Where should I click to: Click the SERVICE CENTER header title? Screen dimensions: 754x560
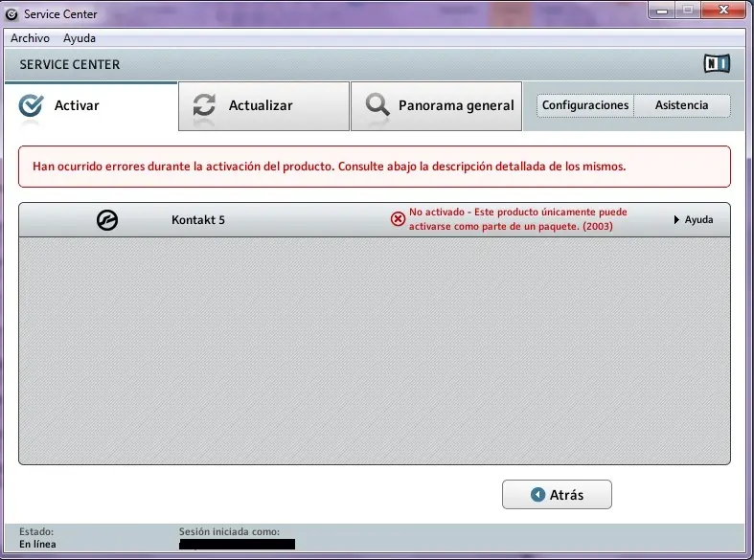tap(70, 64)
